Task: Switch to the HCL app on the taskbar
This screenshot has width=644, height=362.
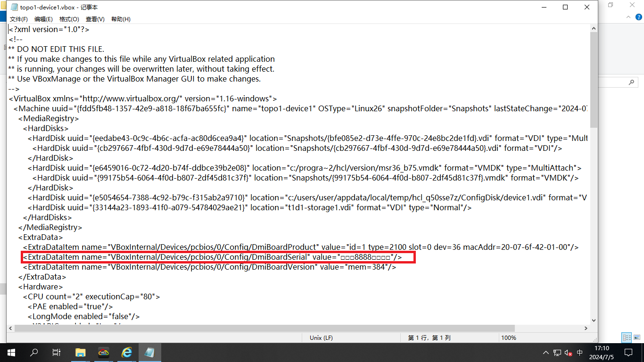Action: point(104,353)
